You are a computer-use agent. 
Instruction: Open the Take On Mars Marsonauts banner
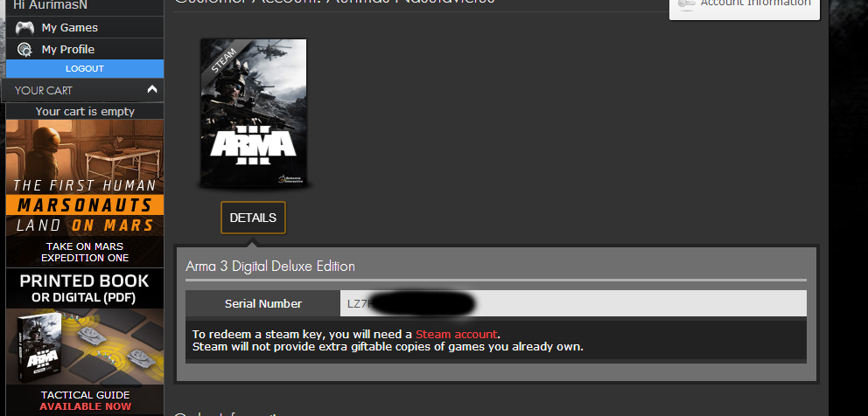(85, 193)
